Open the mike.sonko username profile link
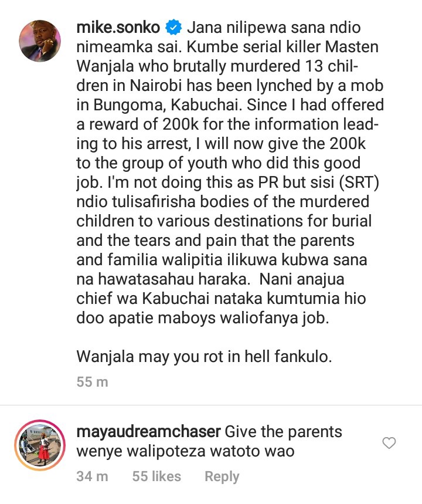This screenshot has width=422, height=504. click(x=118, y=28)
